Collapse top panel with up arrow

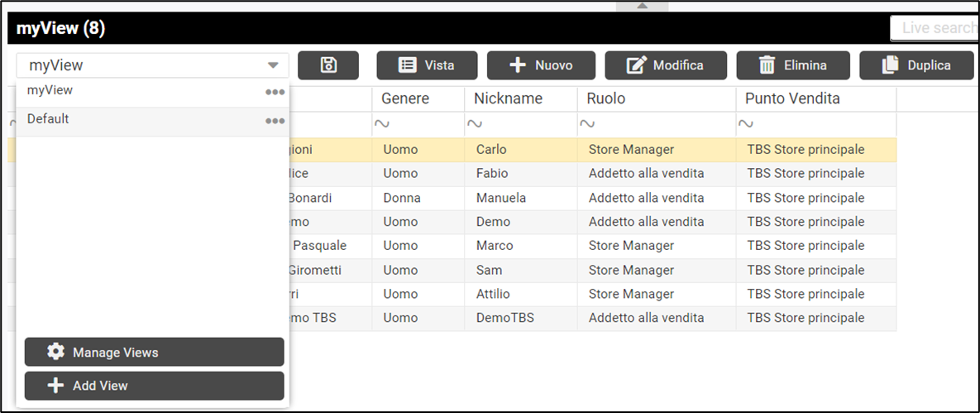[x=642, y=6]
